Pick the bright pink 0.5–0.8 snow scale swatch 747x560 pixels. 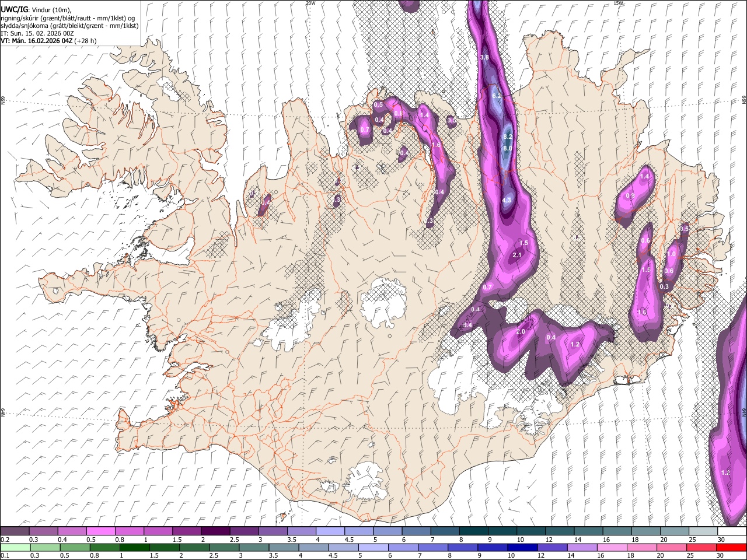[100, 531]
